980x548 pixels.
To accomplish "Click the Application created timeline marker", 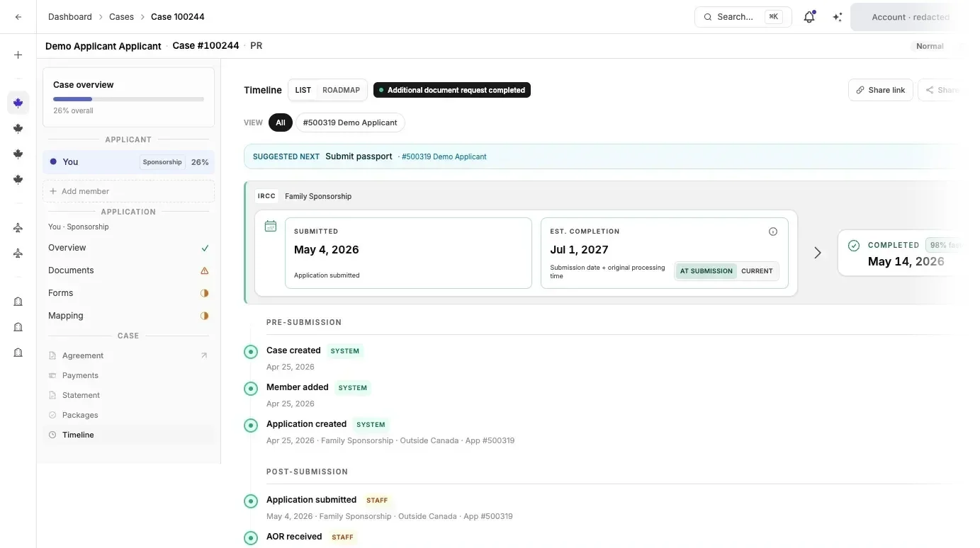I will (x=251, y=426).
